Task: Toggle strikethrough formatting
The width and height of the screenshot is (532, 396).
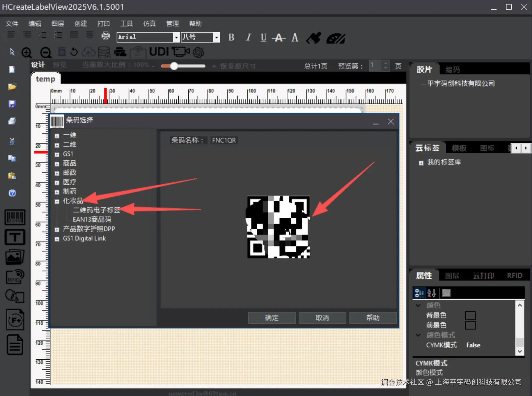Action: (x=279, y=38)
